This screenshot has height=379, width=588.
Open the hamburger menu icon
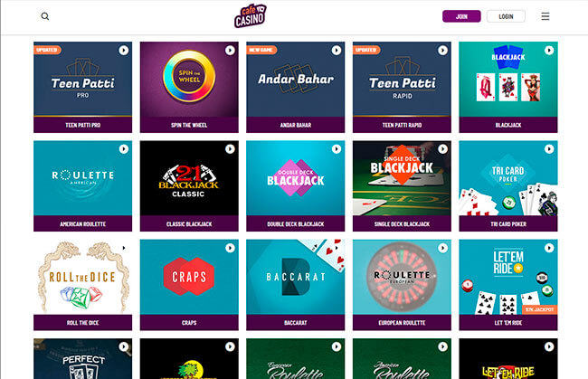pyautogui.click(x=545, y=16)
